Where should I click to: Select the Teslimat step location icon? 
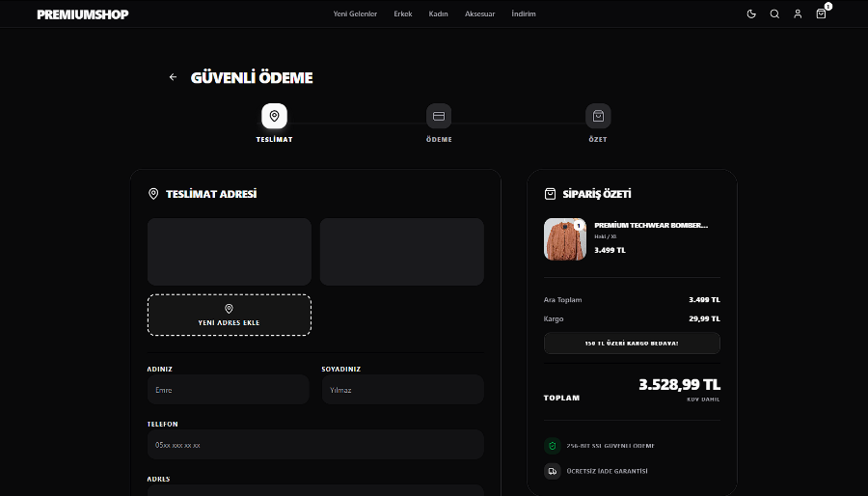(x=274, y=116)
